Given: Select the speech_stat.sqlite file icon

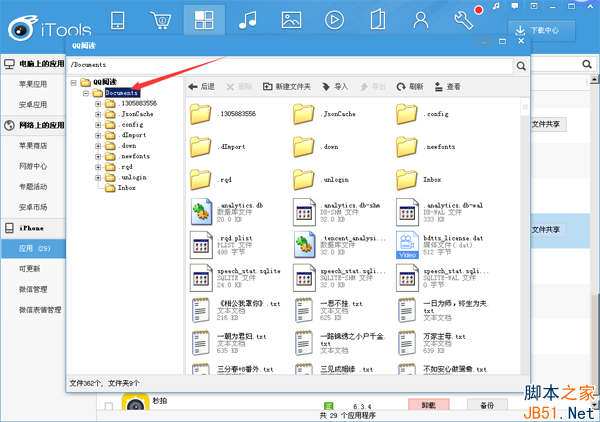Looking at the screenshot, I should [201, 278].
